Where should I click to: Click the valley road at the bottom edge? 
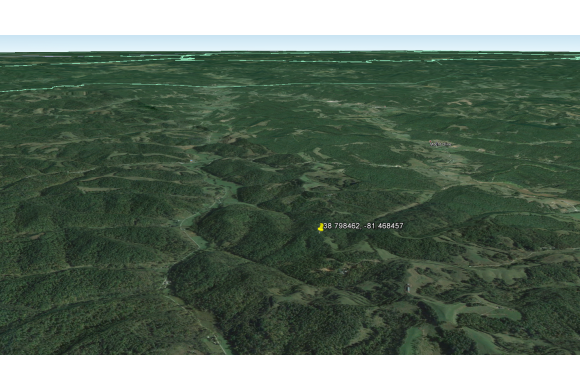(222, 347)
